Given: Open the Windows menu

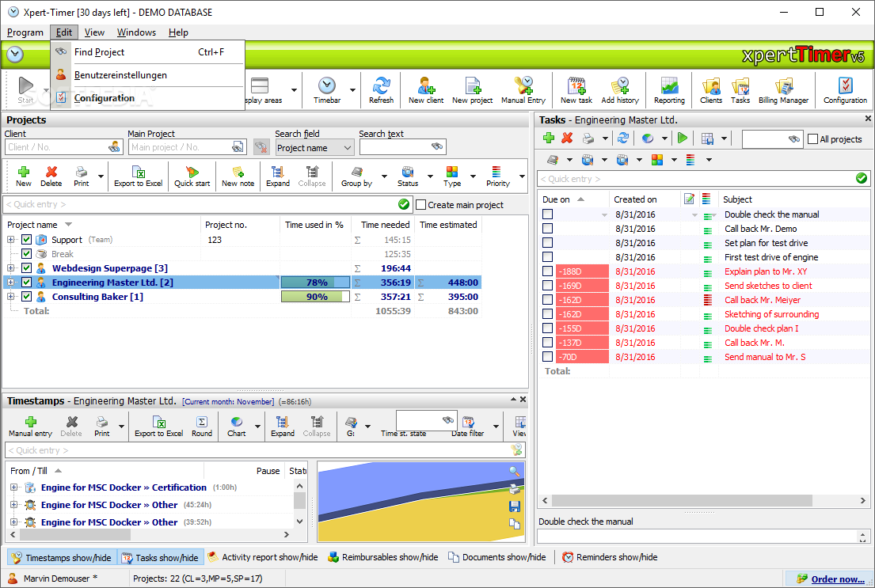Looking at the screenshot, I should click(136, 32).
